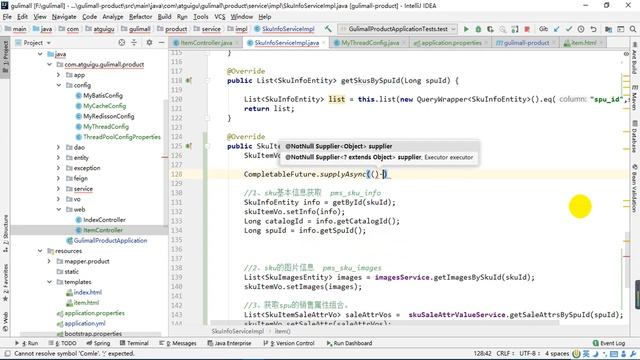Show Git history clock icon
This screenshot has width=640, height=360.
pos(581,29)
